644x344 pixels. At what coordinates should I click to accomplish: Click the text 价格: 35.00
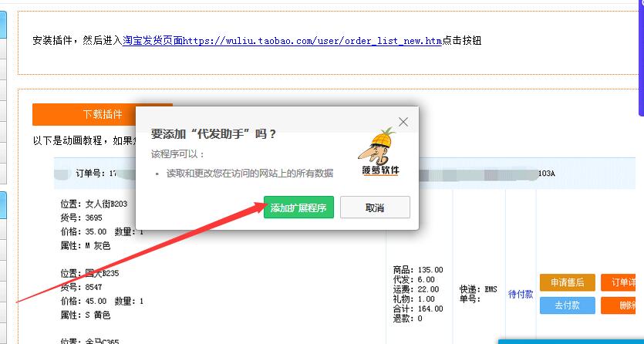tap(83, 231)
